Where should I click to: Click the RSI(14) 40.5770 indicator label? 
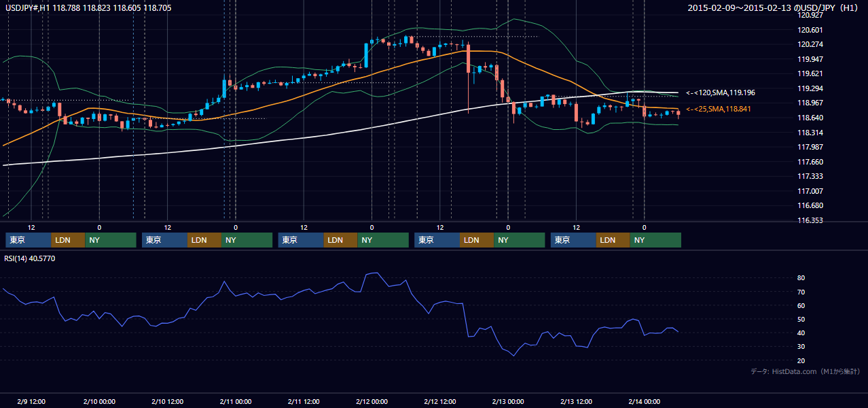tap(30, 258)
